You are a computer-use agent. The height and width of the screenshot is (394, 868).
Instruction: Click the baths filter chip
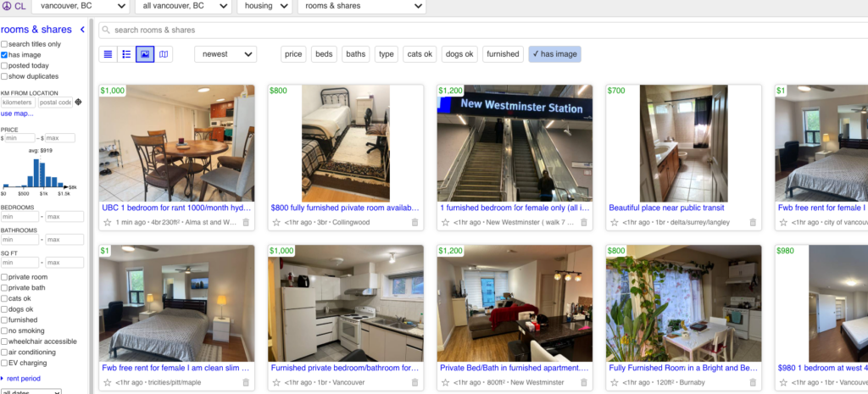pyautogui.click(x=356, y=54)
